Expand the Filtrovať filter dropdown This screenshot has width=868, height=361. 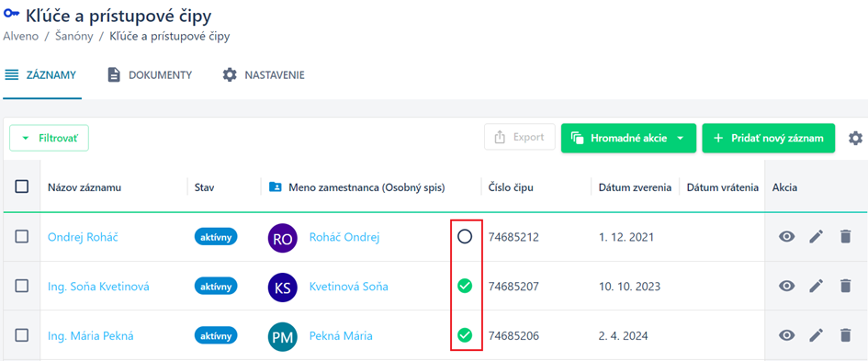50,138
